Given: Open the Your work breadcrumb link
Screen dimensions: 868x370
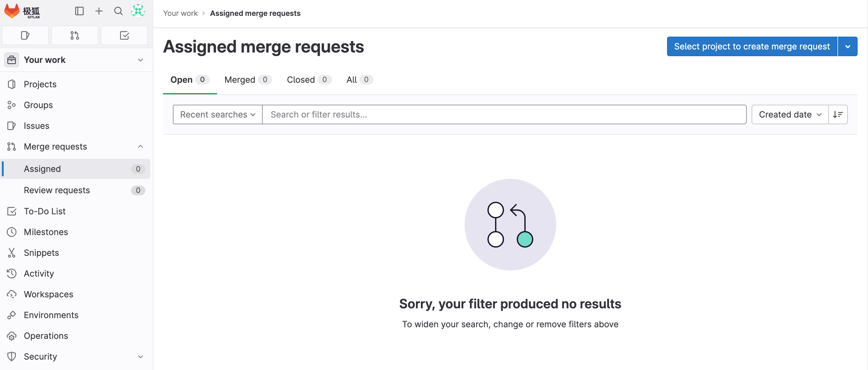Looking at the screenshot, I should click(180, 13).
